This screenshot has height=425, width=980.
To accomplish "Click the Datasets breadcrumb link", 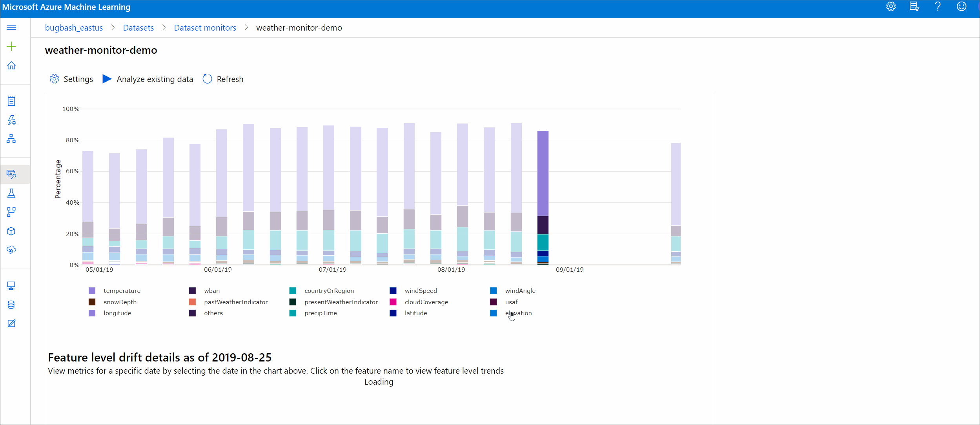I will 138,27.
